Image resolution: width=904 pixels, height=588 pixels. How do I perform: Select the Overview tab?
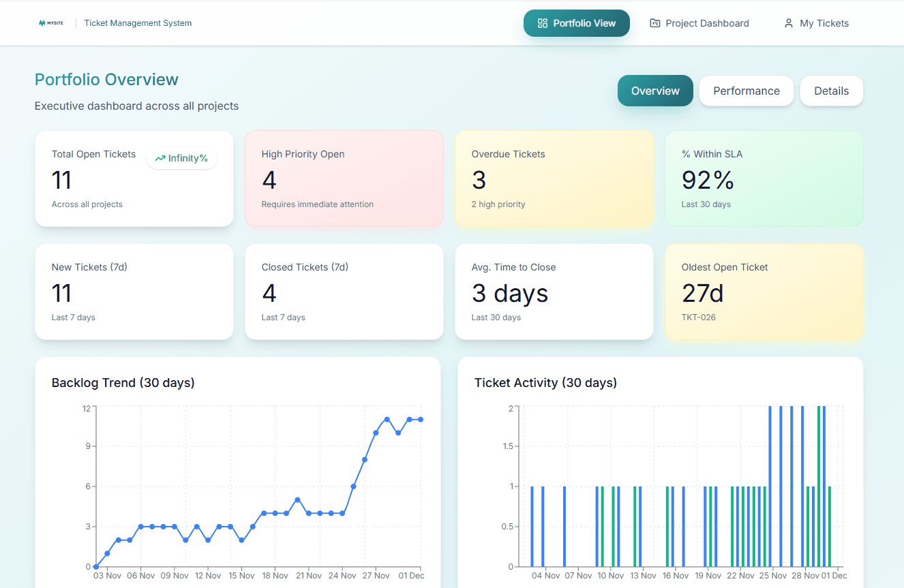tap(654, 91)
